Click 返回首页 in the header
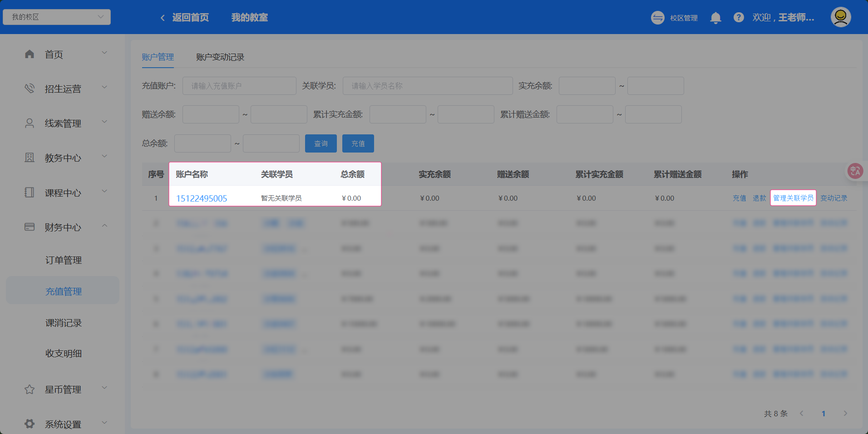Viewport: 868px width, 434px height. coord(191,18)
